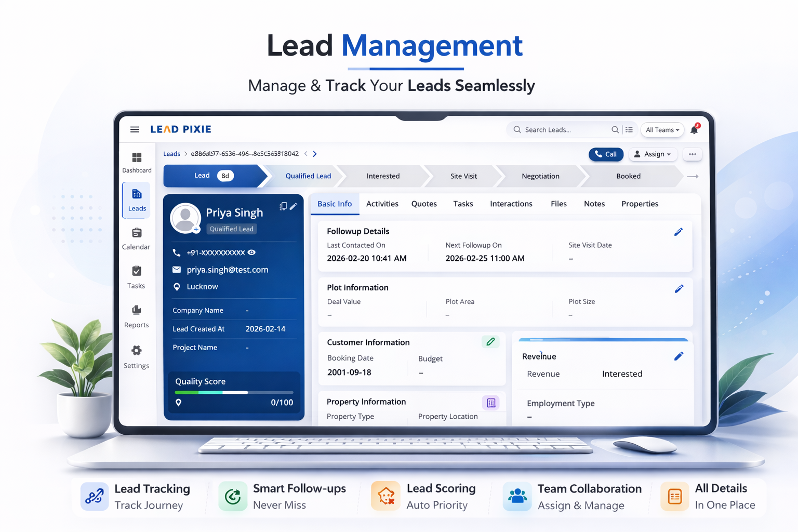Open Dashboard in the sidebar
Screen dimensions: 798x532
(137, 163)
